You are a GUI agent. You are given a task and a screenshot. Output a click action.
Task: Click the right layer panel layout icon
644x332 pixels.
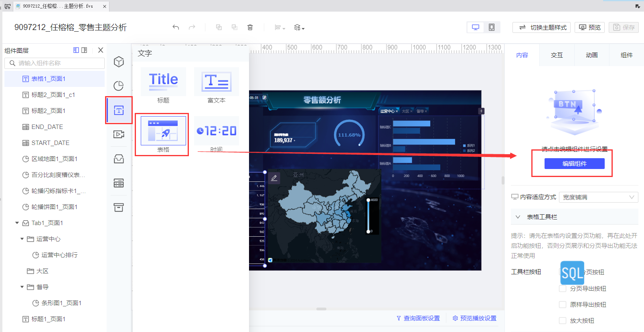point(84,50)
